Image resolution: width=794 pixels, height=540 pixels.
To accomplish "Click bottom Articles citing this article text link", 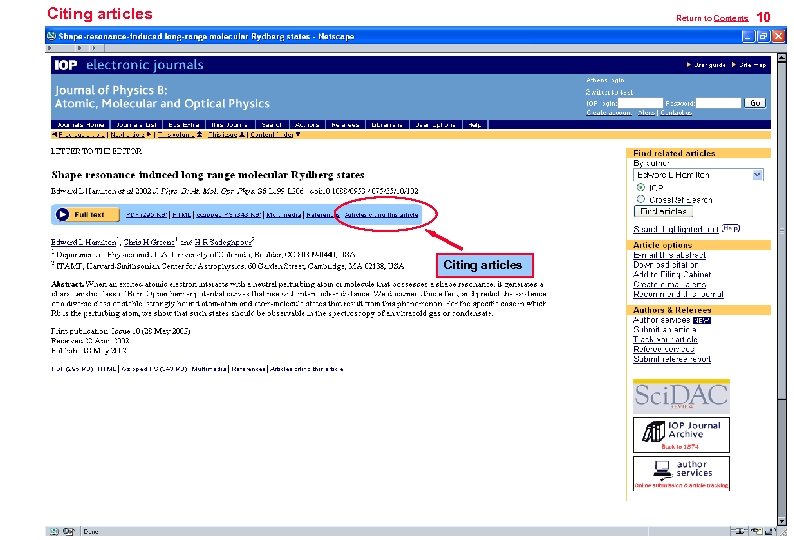I will (306, 369).
